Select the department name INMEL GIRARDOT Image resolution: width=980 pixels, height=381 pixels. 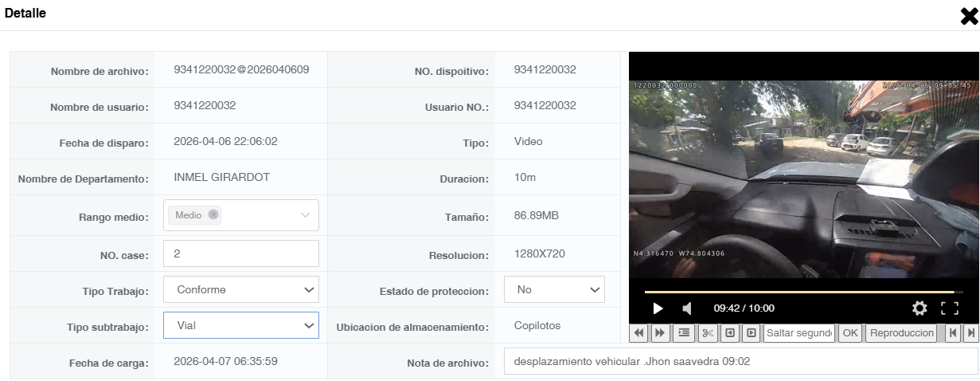[x=221, y=177]
